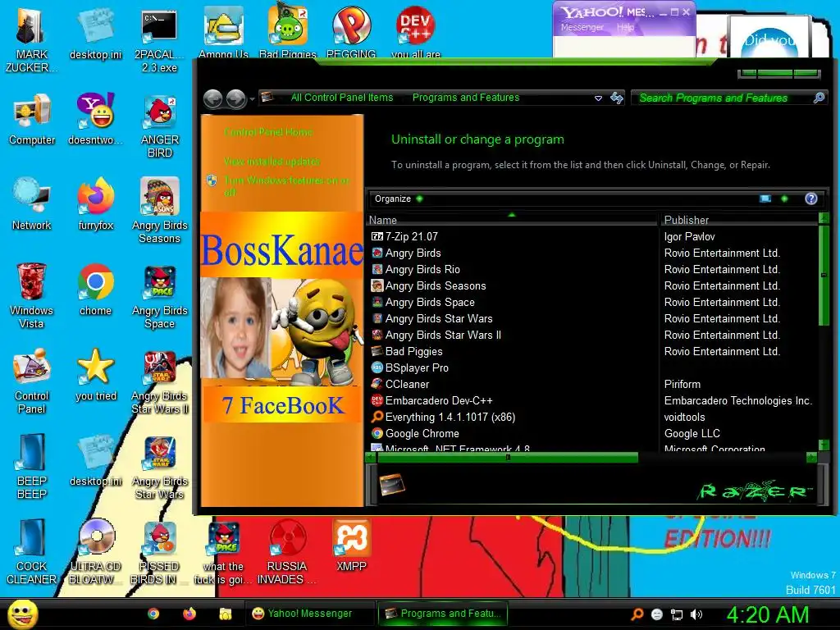The width and height of the screenshot is (840, 630).
Task: Click the Chrome icon in taskbar
Action: click(x=153, y=614)
